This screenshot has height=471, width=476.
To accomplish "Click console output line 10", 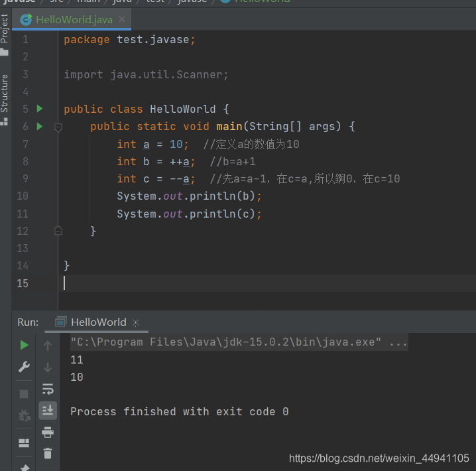I will coord(76,377).
